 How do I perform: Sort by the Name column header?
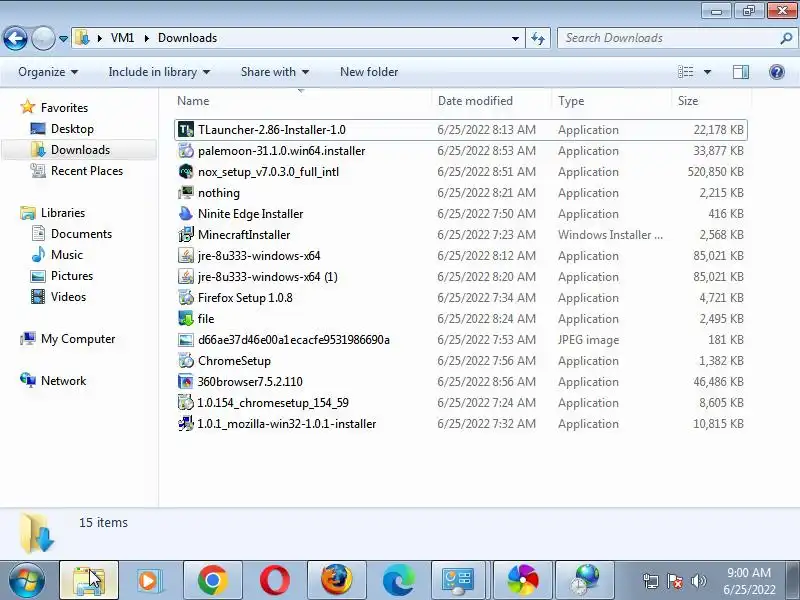click(x=303, y=101)
